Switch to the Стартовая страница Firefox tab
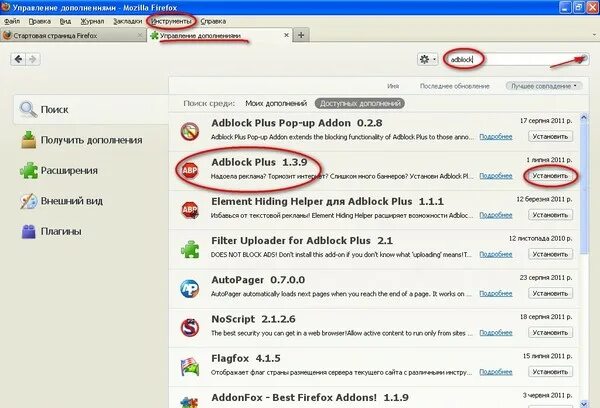The image size is (600, 408). click(x=73, y=35)
